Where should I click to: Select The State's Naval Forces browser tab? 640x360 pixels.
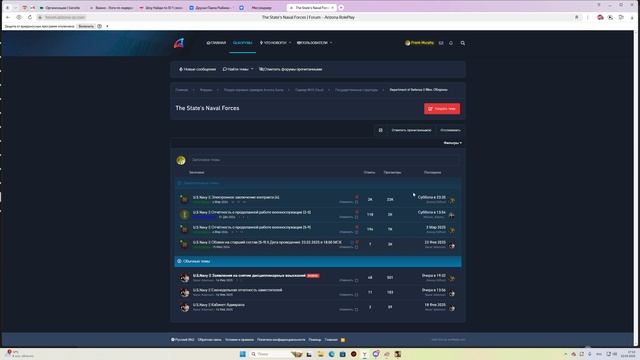pos(312,8)
